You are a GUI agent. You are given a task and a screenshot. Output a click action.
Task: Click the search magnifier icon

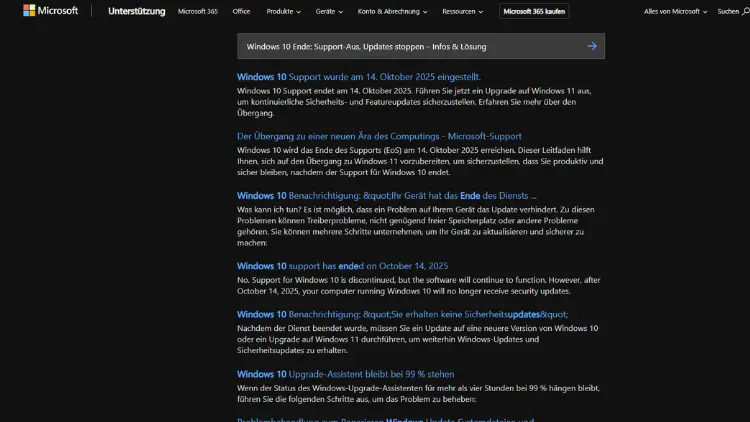click(x=745, y=11)
